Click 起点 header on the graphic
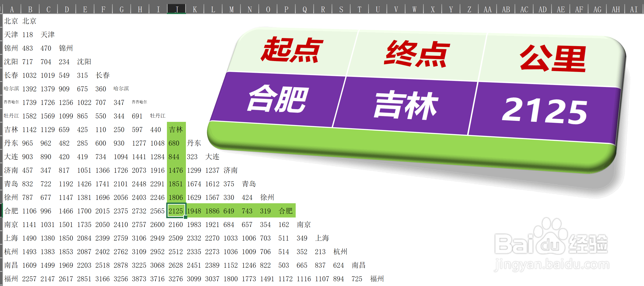This screenshot has width=644, height=286. [x=292, y=50]
